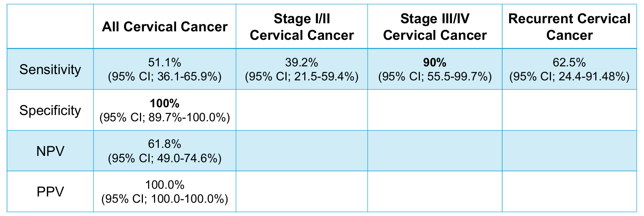Click the bold 100% specificity value
The width and height of the screenshot is (644, 216).
[x=165, y=103]
